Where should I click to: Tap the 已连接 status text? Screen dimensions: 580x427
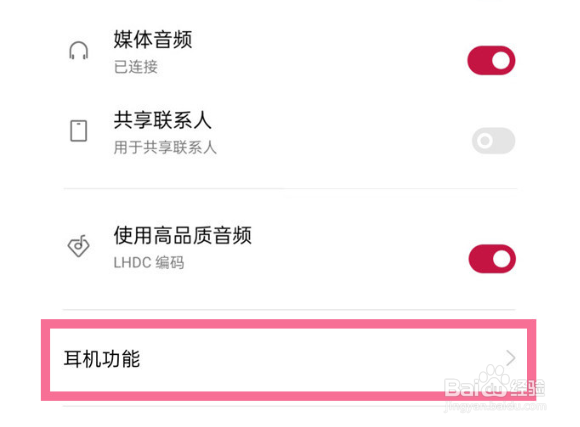click(136, 67)
